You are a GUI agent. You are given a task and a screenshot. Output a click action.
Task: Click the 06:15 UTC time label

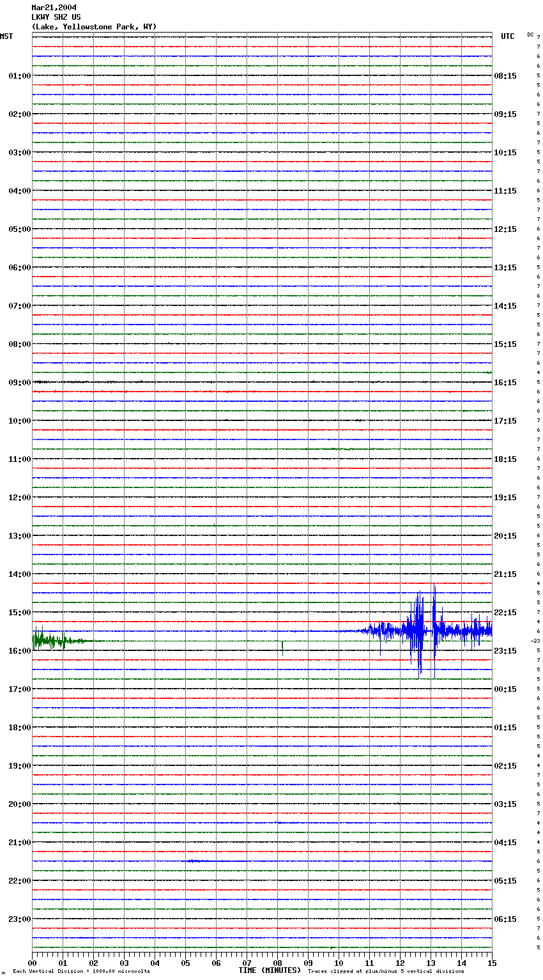tap(505, 919)
